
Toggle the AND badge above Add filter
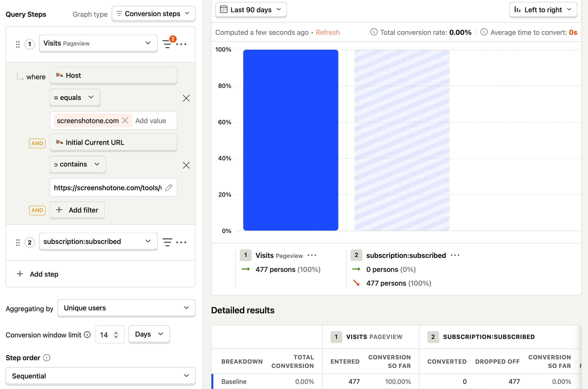[x=37, y=210]
